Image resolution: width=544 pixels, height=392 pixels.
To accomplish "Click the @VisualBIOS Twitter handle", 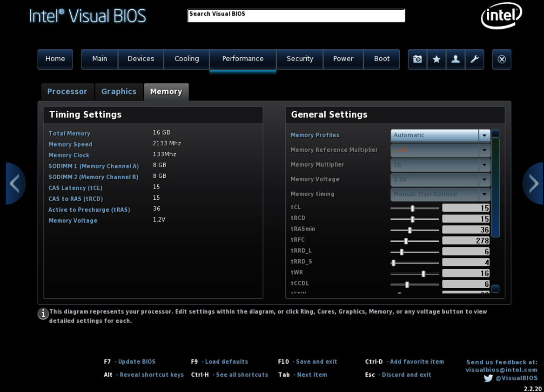I will pyautogui.click(x=516, y=378).
